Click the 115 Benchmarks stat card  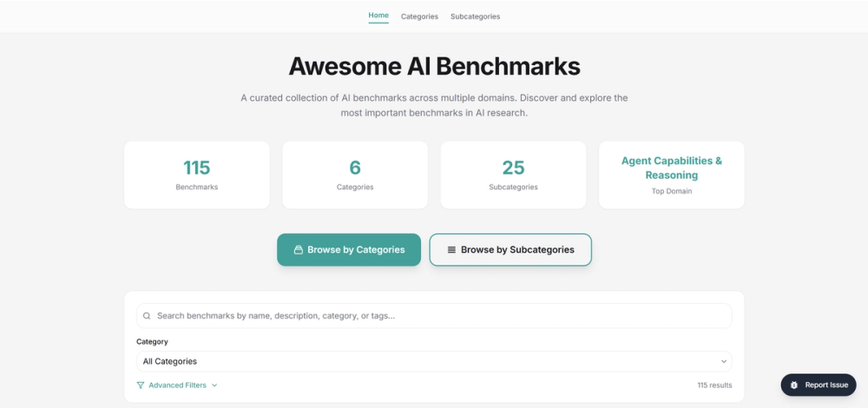[196, 175]
